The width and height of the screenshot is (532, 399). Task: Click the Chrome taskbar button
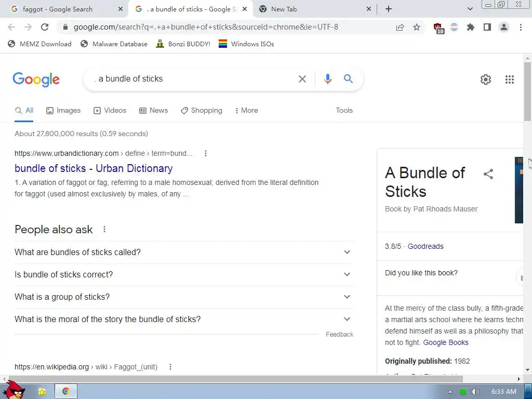66,392
